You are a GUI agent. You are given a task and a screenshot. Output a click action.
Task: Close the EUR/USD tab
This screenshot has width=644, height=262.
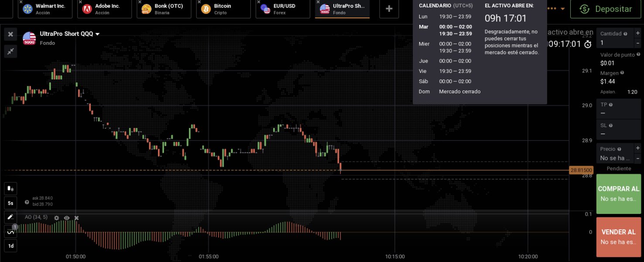point(258,2)
